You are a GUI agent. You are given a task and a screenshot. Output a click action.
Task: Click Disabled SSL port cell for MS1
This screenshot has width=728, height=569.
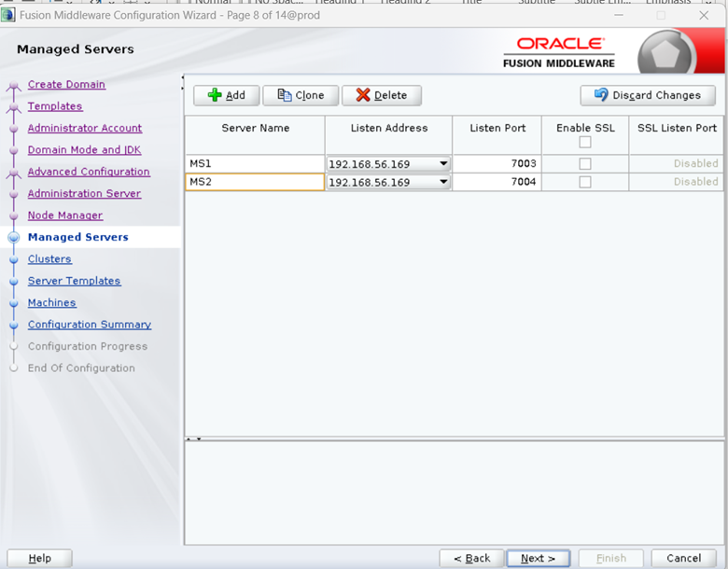tap(677, 163)
